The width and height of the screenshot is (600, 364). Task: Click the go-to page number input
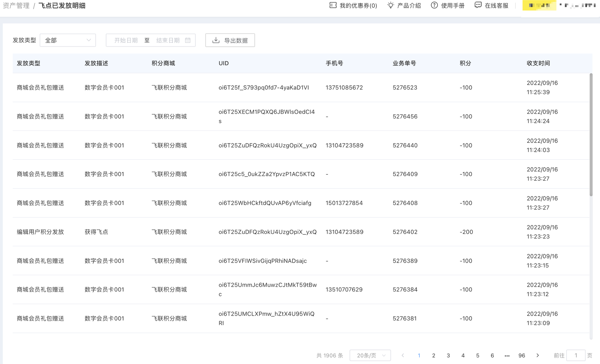pos(576,355)
